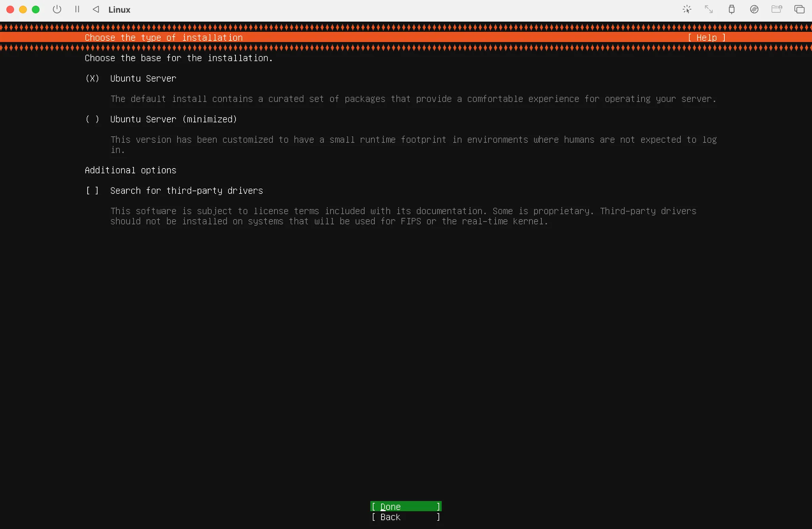Click the third-party drivers label text
812x529 pixels.
pos(186,191)
